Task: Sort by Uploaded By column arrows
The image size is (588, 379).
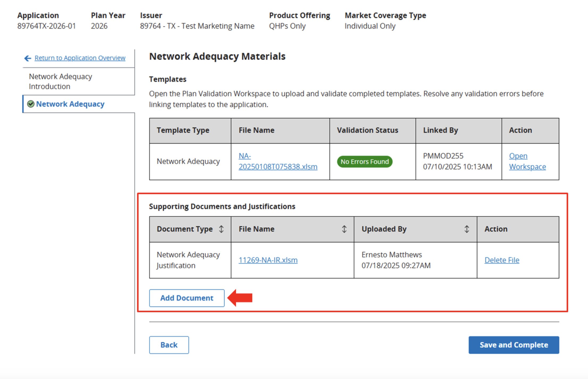Action: (x=467, y=229)
